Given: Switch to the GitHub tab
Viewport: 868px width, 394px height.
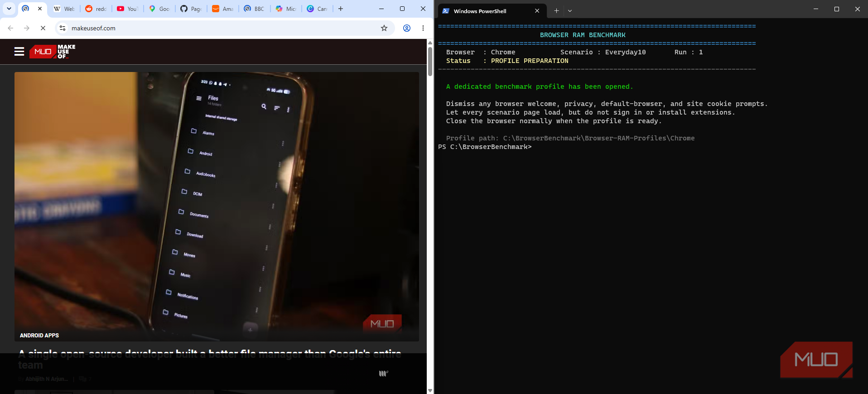Looking at the screenshot, I should tap(191, 9).
